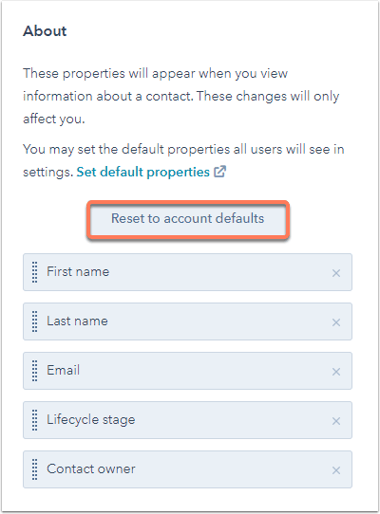This screenshot has height=514, width=380.
Task: Reset to account defaults
Action: 188,219
